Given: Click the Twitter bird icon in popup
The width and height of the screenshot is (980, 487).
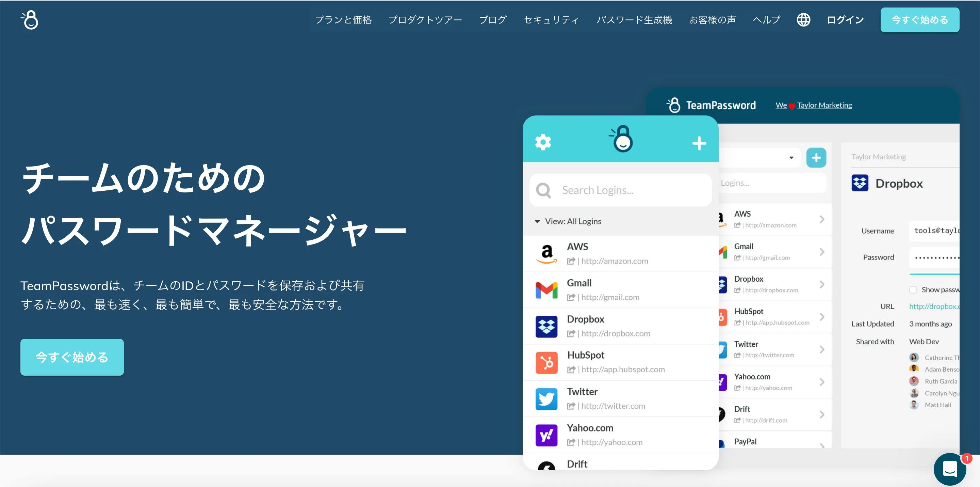Looking at the screenshot, I should click(546, 399).
